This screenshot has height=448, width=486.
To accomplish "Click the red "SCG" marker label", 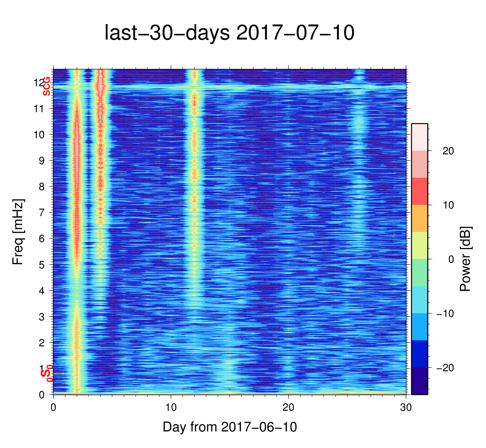I will pyautogui.click(x=46, y=87).
